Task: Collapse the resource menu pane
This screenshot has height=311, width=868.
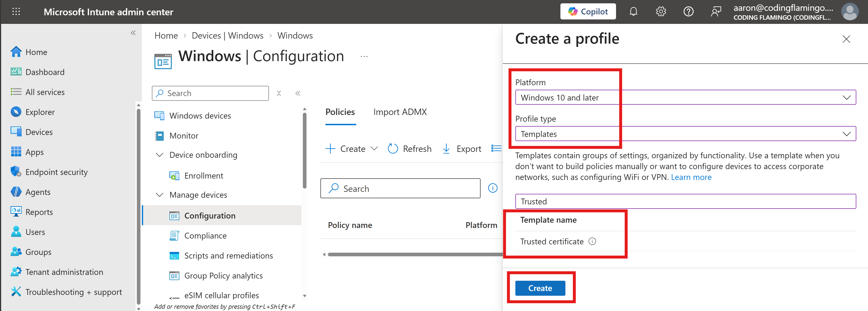Action: click(x=298, y=93)
